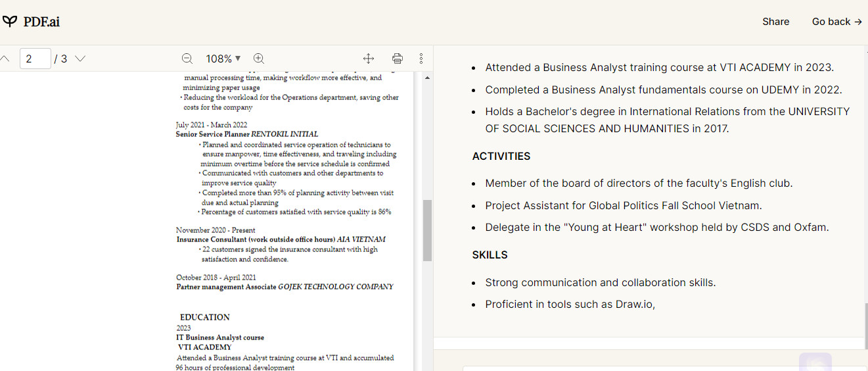868x371 pixels.
Task: Click the Share button
Action: [776, 22]
